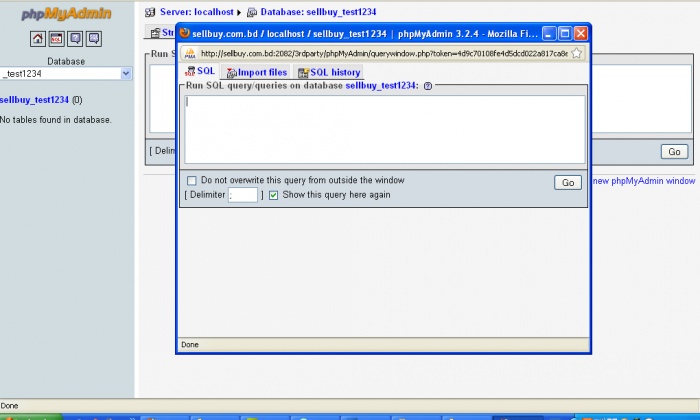The height and width of the screenshot is (420, 700).
Task: Click the popup address bar URL
Action: pos(384,54)
